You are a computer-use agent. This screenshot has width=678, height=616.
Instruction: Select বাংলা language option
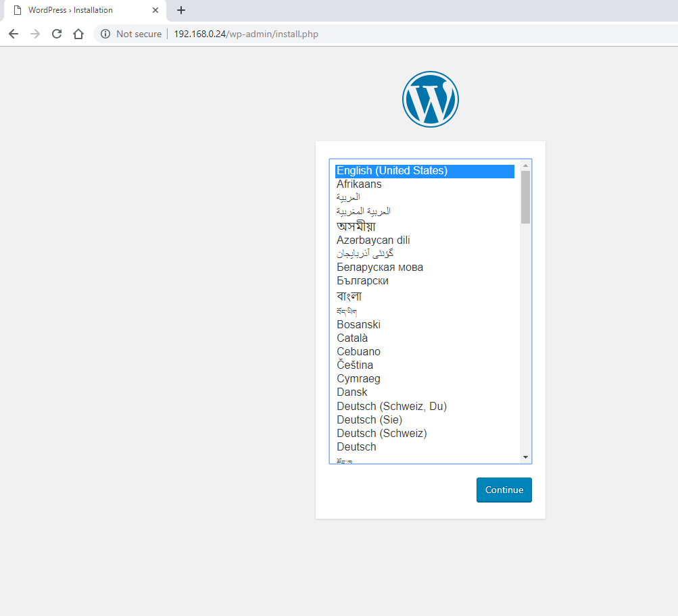point(425,296)
